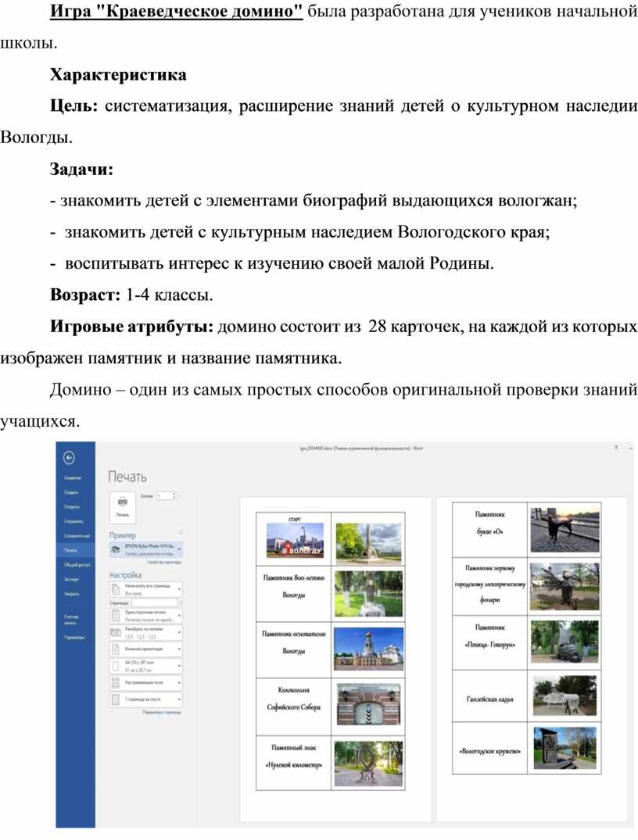
Task: Click the back arrow in Word backstage
Action: 69,458
